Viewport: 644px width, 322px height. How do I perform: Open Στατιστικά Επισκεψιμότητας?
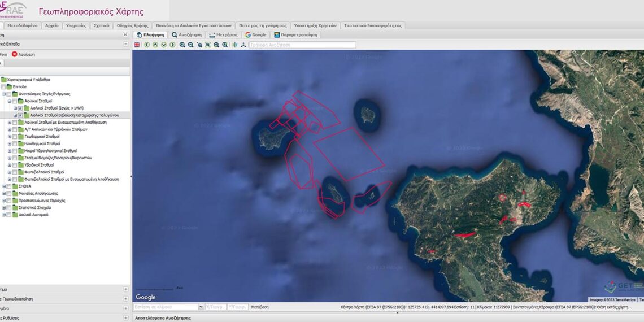373,25
